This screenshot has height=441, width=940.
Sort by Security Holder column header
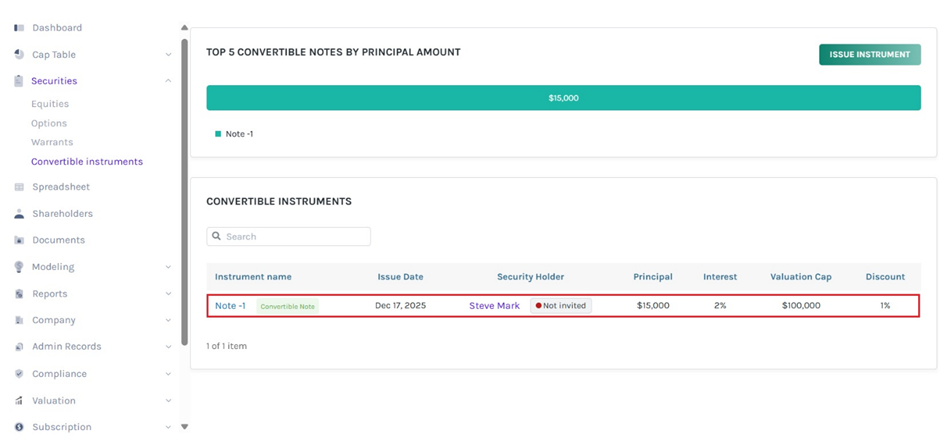[x=531, y=277]
